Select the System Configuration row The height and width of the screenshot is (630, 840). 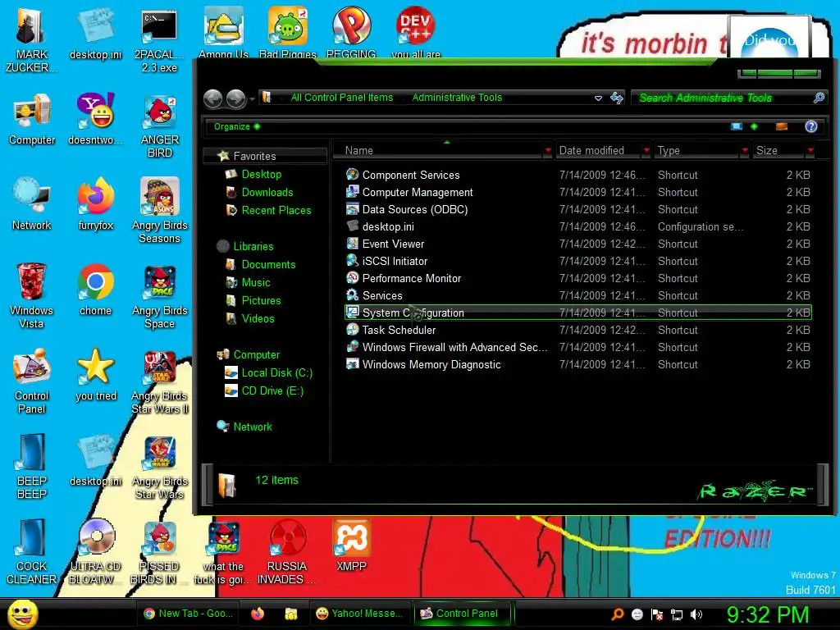tap(578, 313)
